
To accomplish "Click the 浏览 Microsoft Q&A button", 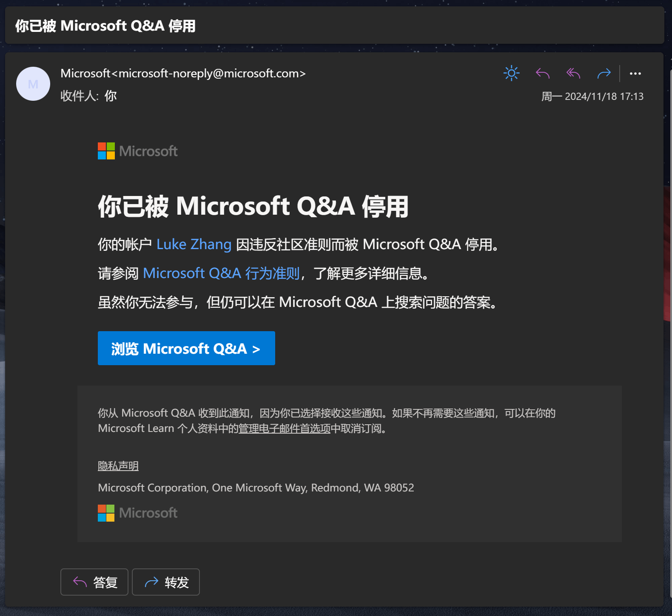I will pos(186,348).
